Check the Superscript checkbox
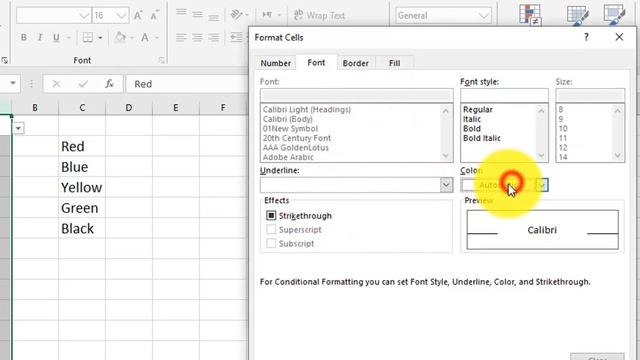The width and height of the screenshot is (640, 360). [271, 229]
